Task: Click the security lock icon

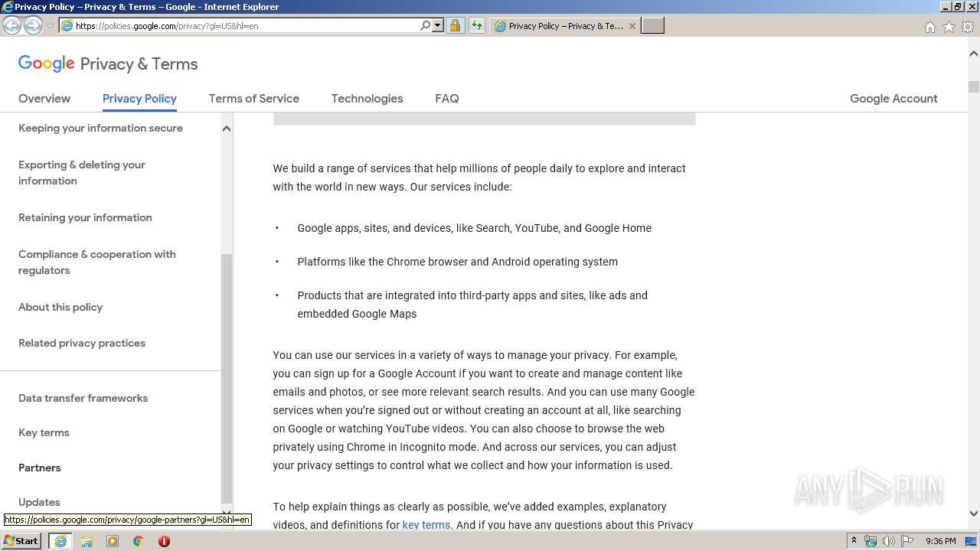Action: 455,26
